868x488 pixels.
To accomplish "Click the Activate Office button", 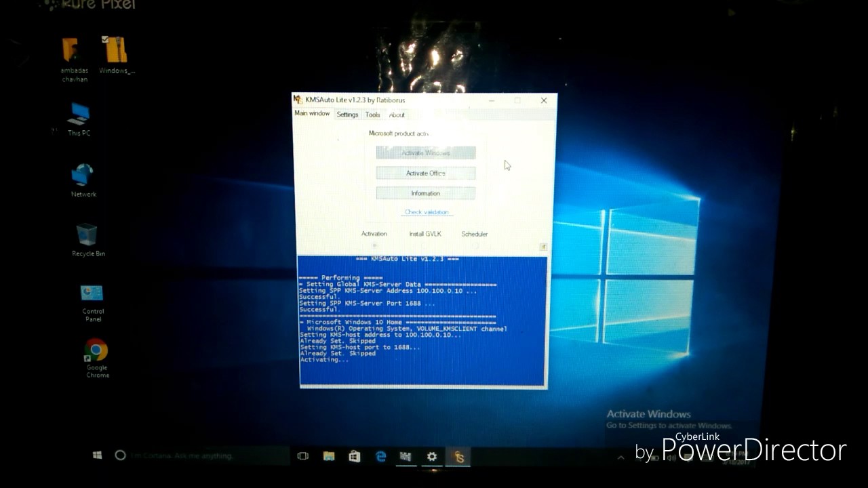I will pos(426,174).
